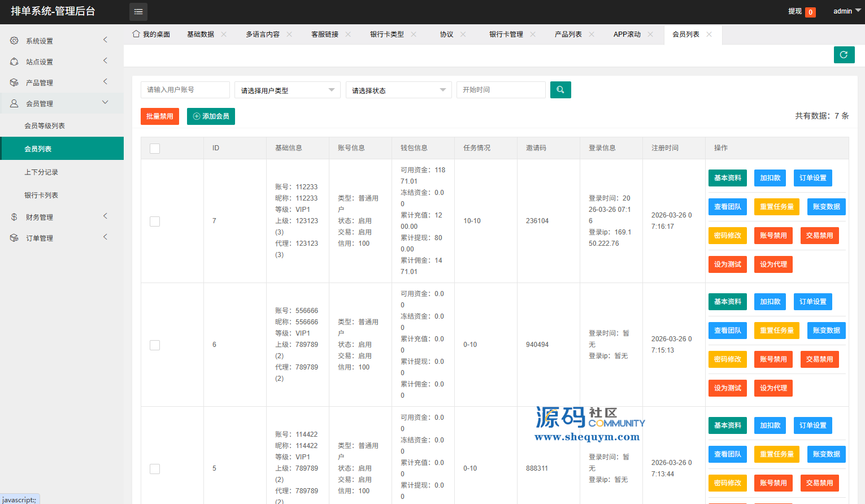Click the home icon on 我的桌面 tab
This screenshot has width=865, height=504.
136,34
